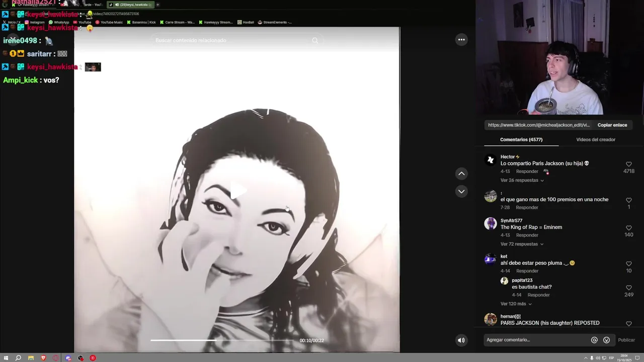This screenshot has height=362, width=644.
Task: Switch to 'Comentarios (4577)' tab
Action: click(x=521, y=140)
